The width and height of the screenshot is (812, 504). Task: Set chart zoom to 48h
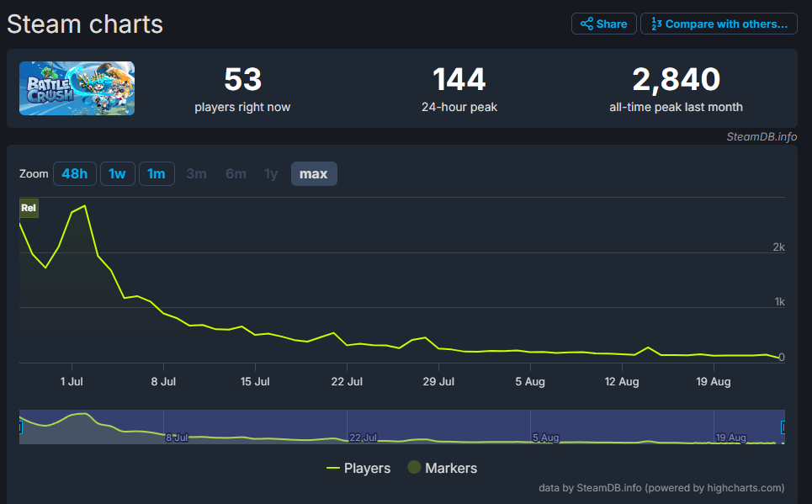[x=75, y=173]
